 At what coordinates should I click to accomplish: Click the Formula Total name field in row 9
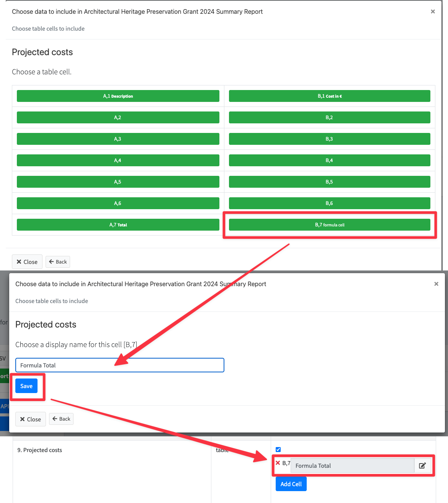click(352, 466)
